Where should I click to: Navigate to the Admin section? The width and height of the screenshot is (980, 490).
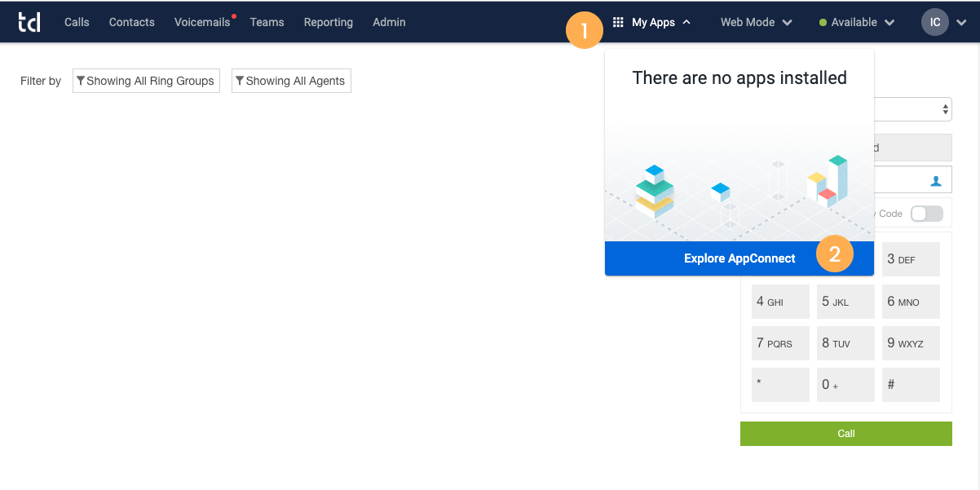click(x=389, y=22)
